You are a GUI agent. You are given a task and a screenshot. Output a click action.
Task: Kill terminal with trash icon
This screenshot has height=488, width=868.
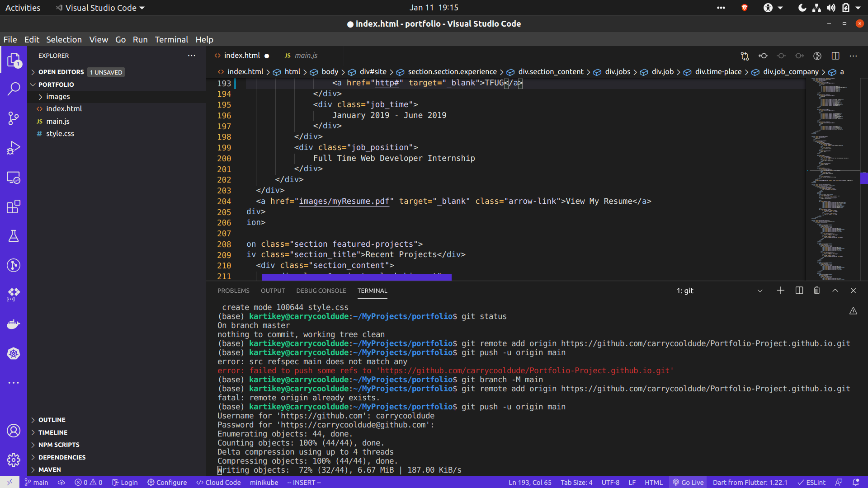817,291
